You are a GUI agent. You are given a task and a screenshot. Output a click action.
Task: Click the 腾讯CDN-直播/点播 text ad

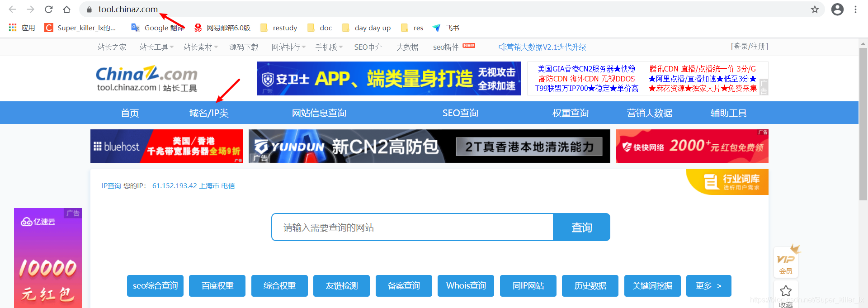tap(702, 69)
